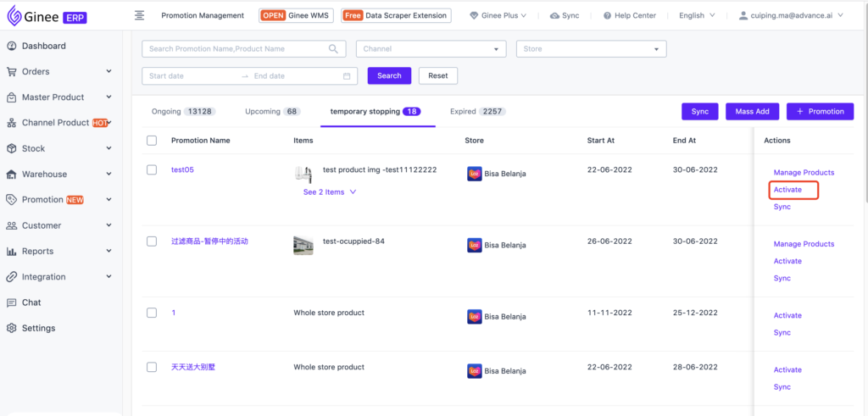Image resolution: width=868 pixels, height=416 pixels.
Task: Click the Mass Add button
Action: 753,111
